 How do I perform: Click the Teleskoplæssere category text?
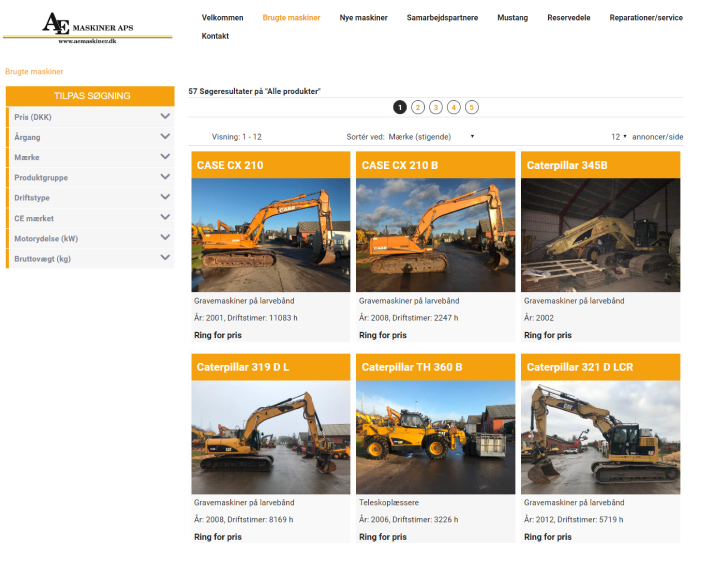pyautogui.click(x=389, y=503)
